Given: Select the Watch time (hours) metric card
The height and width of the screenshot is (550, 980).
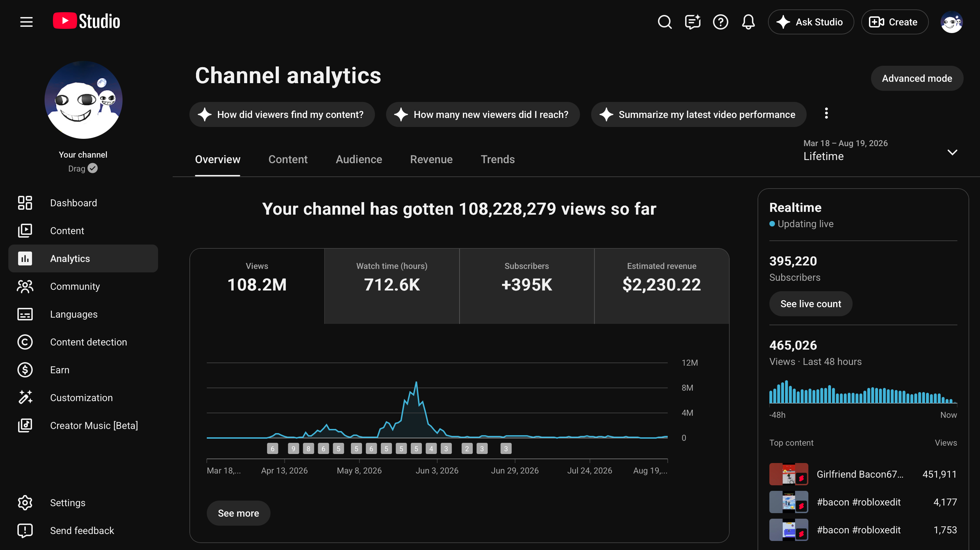Looking at the screenshot, I should tap(391, 286).
